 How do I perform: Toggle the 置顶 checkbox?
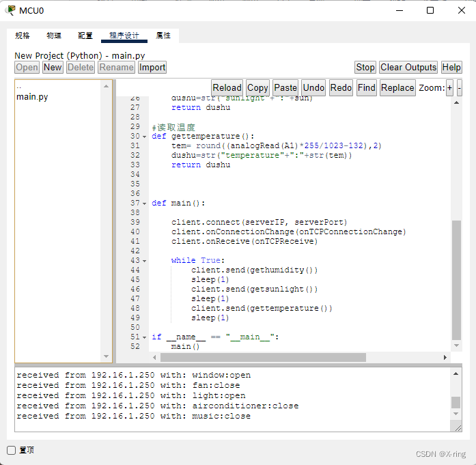(x=11, y=450)
